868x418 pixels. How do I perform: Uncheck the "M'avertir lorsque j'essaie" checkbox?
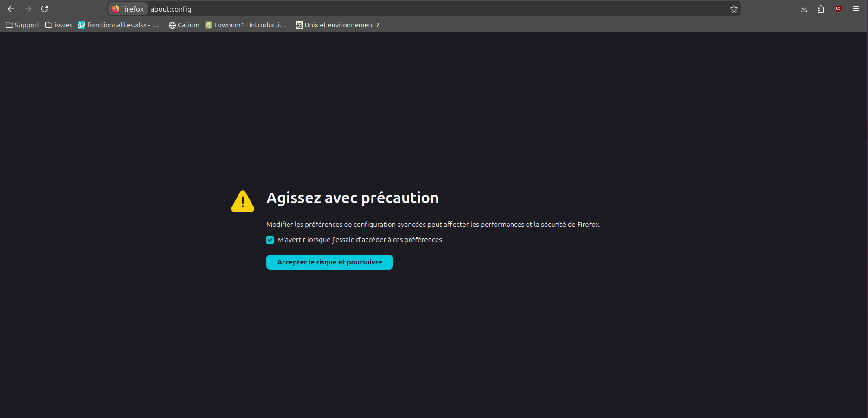(270, 240)
